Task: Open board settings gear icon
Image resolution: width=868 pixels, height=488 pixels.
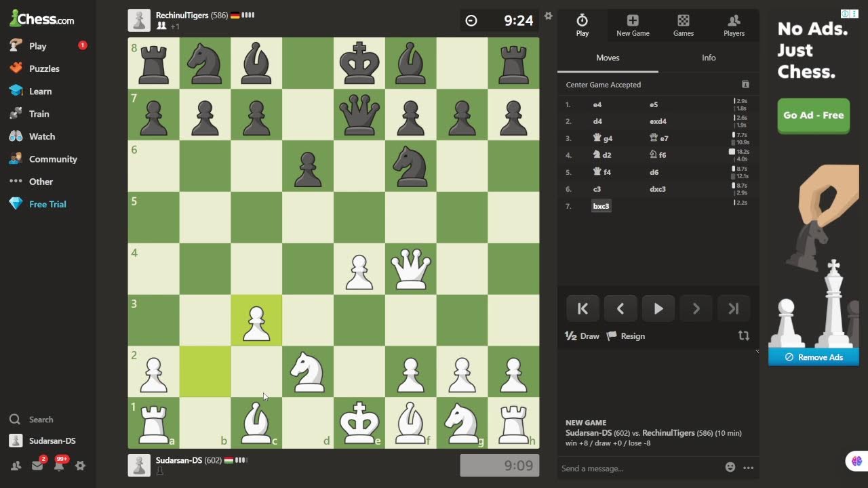Action: coord(548,16)
